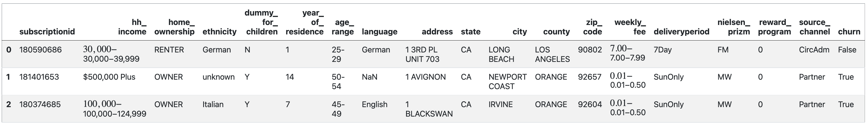Click subscription ID 180590686
The image size is (868, 126).
(40, 50)
